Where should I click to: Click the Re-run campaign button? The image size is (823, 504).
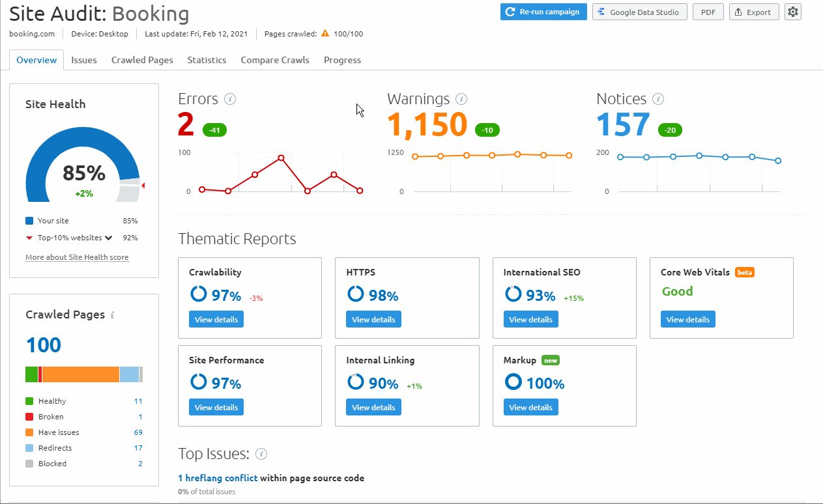pos(543,12)
